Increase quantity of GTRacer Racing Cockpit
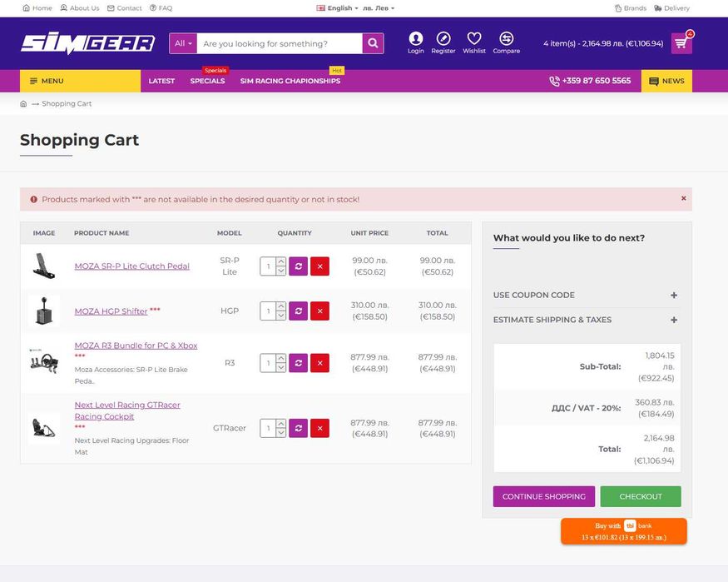The image size is (728, 582). click(281, 424)
